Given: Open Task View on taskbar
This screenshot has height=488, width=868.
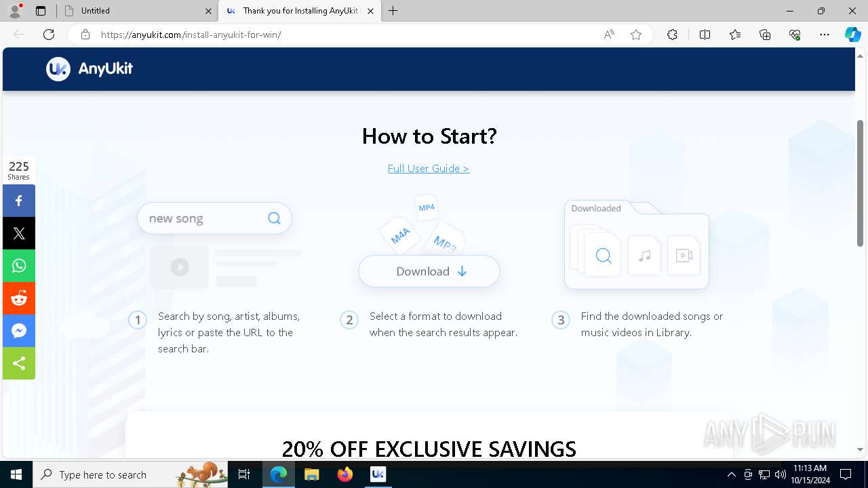Looking at the screenshot, I should coord(244,474).
